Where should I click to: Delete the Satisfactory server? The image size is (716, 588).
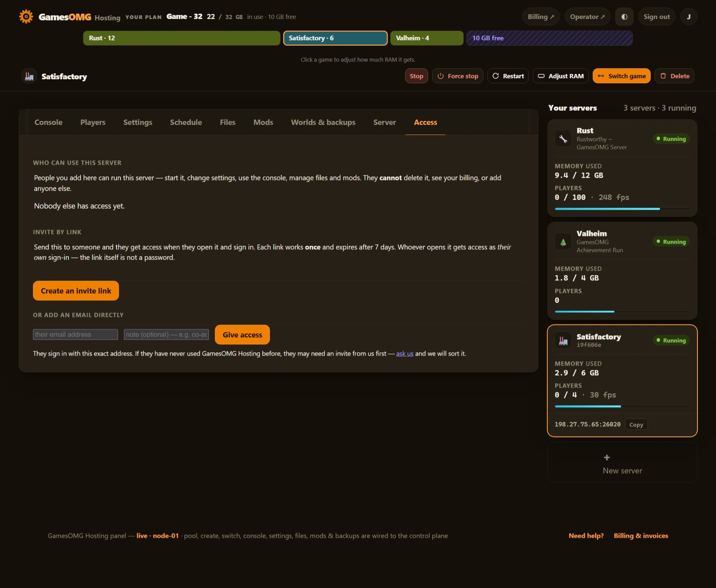click(674, 76)
